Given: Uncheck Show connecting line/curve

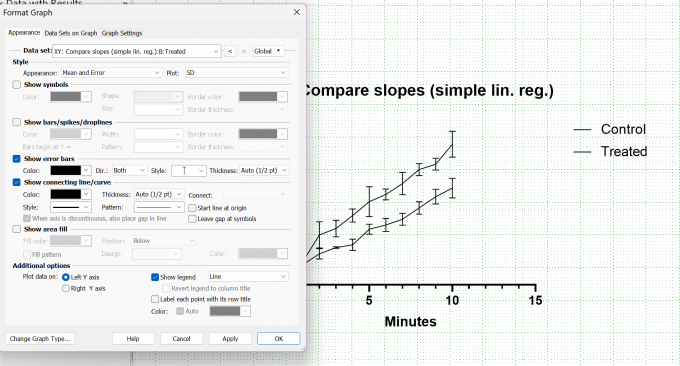Looking at the screenshot, I should pos(16,182).
